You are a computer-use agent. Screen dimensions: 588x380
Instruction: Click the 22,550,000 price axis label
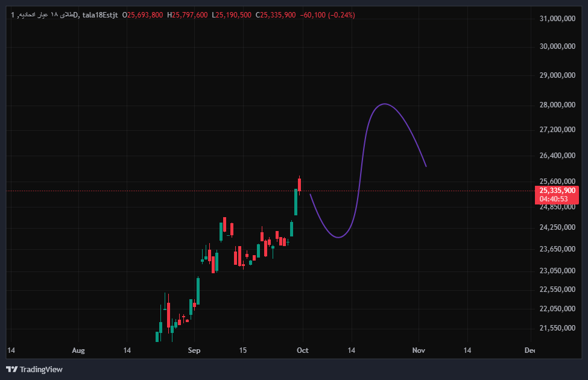pyautogui.click(x=557, y=290)
